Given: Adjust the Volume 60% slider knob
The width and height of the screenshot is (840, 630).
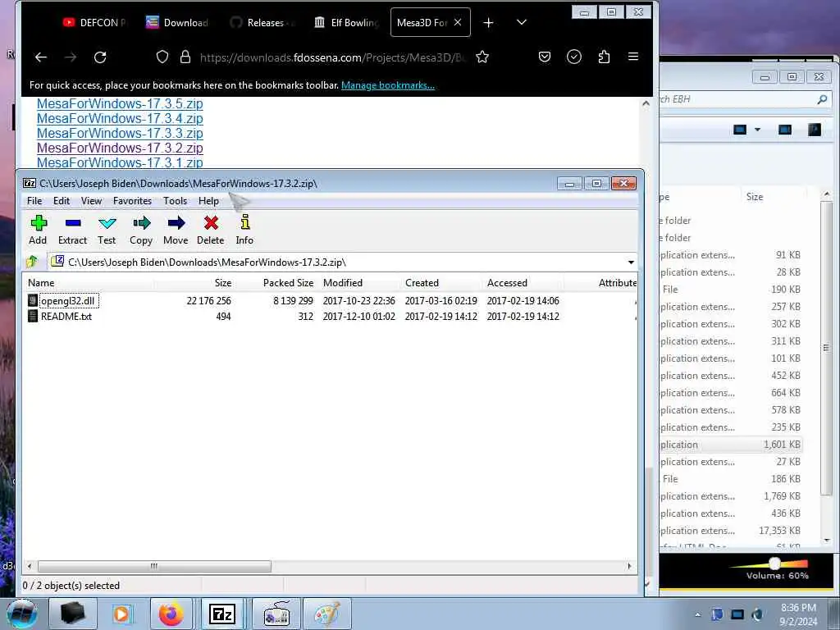Looking at the screenshot, I should click(774, 563).
